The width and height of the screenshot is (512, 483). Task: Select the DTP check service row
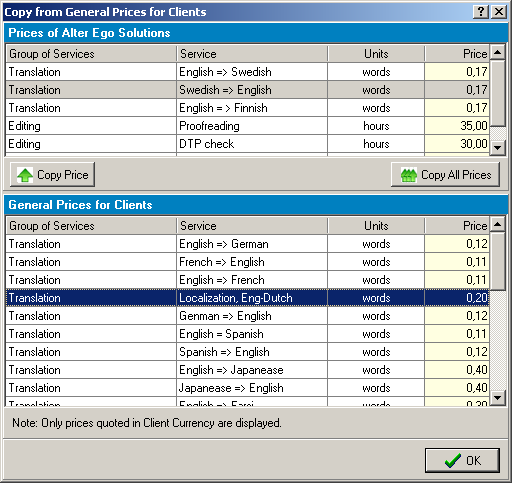pos(247,144)
